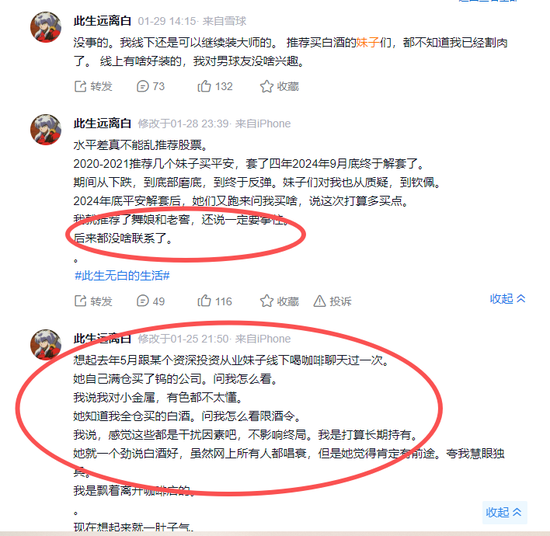Click the star 收藏 icon on the first post
This screenshot has height=536, width=550.
(267, 86)
